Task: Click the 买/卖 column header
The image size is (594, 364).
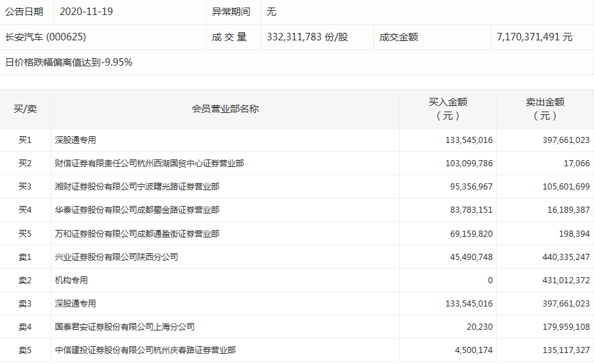Action: [25, 109]
